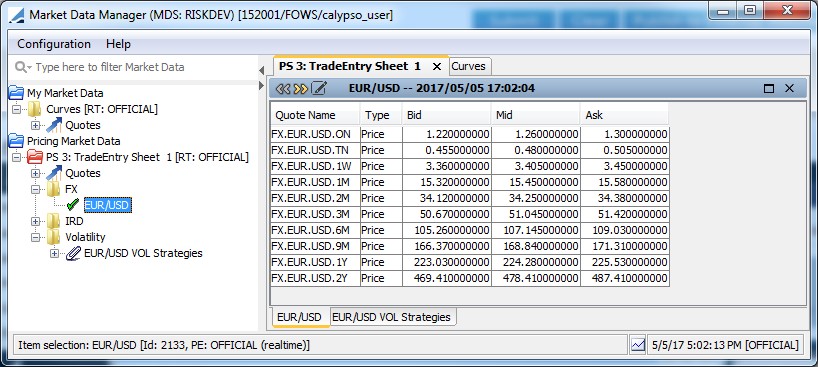Click the expand left panel arrow
Image resolution: width=818 pixels, height=367 pixels.
[262, 85]
